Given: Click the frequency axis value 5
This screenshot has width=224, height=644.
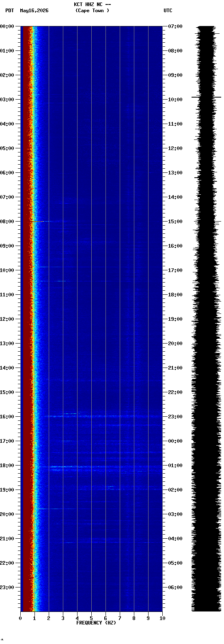Looking at the screenshot, I should [x=91, y=618].
